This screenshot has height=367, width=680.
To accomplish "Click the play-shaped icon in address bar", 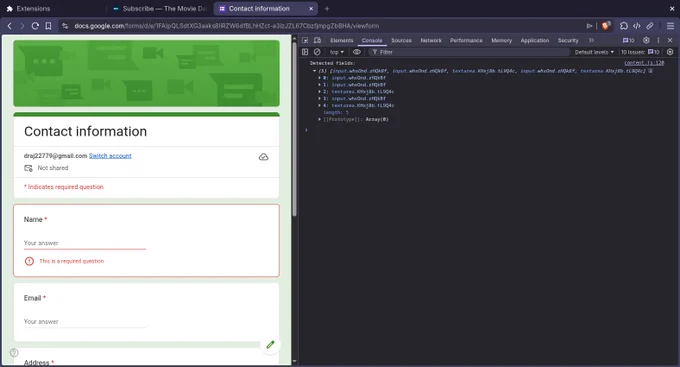I will click(589, 26).
